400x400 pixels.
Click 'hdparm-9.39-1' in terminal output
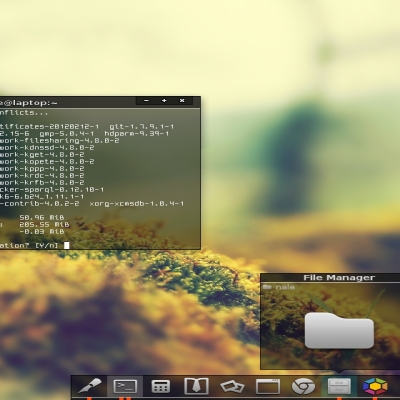point(137,134)
